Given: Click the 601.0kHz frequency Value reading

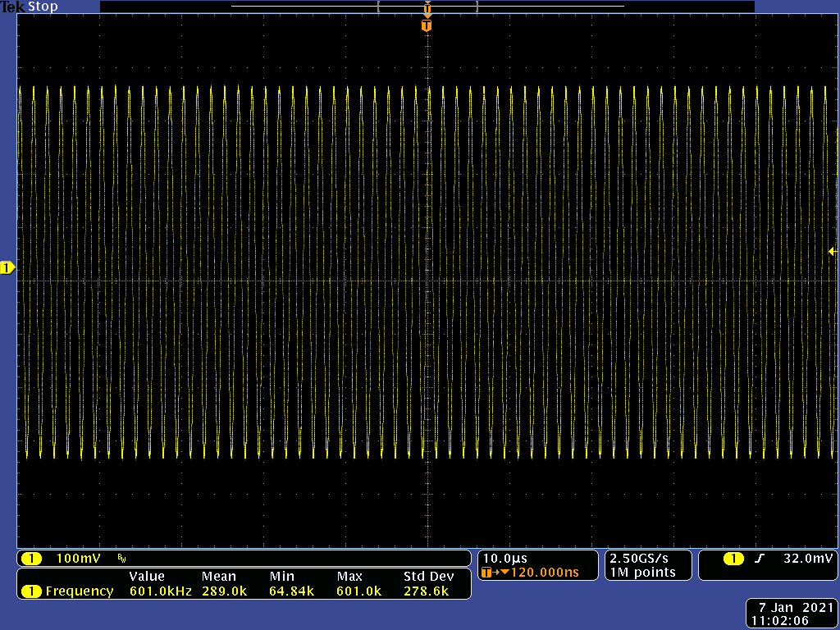Looking at the screenshot, I should [160, 591].
